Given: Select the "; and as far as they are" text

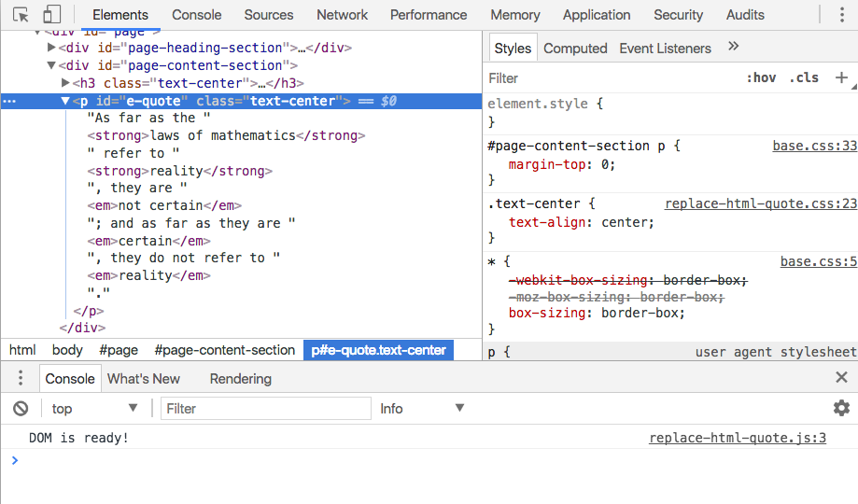Looking at the screenshot, I should coord(191,223).
